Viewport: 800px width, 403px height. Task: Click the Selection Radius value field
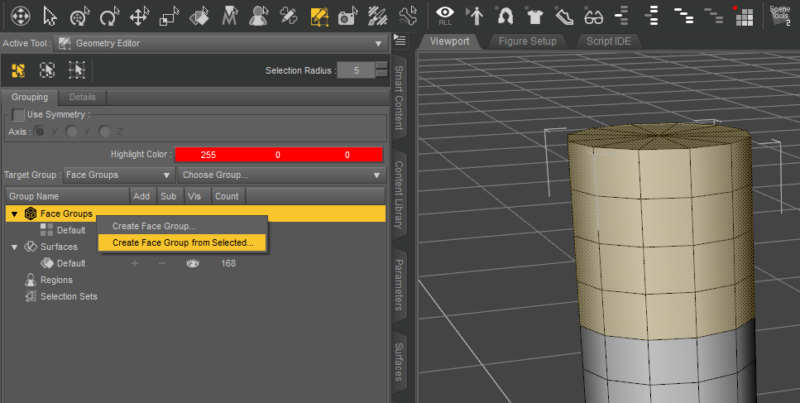coord(356,70)
